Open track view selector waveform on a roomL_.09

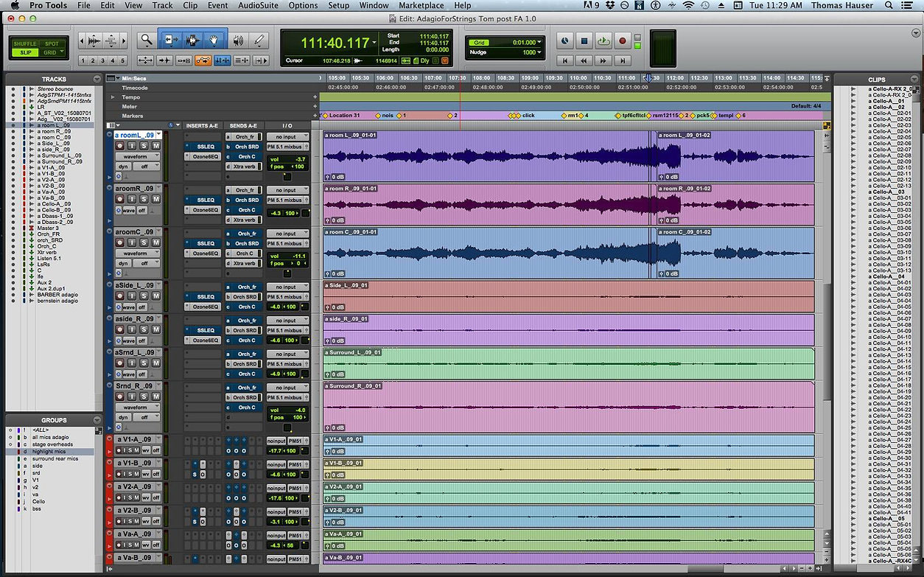pyautogui.click(x=137, y=156)
